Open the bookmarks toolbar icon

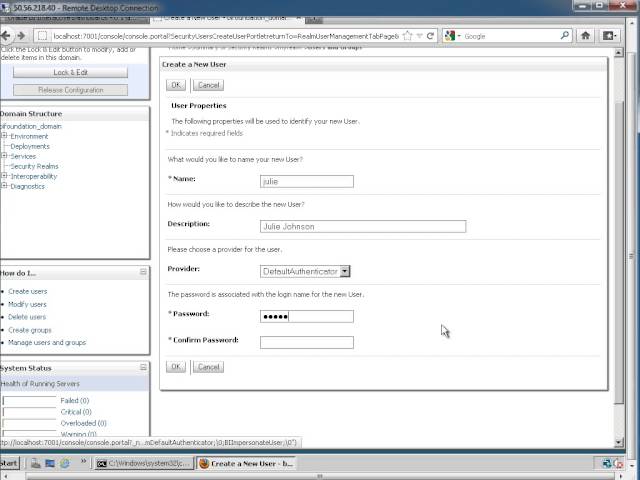(x=609, y=36)
